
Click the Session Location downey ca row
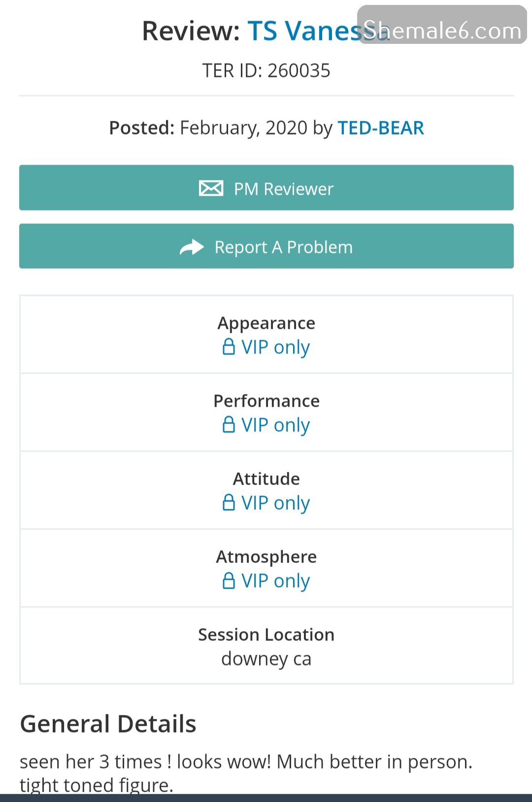(266, 646)
